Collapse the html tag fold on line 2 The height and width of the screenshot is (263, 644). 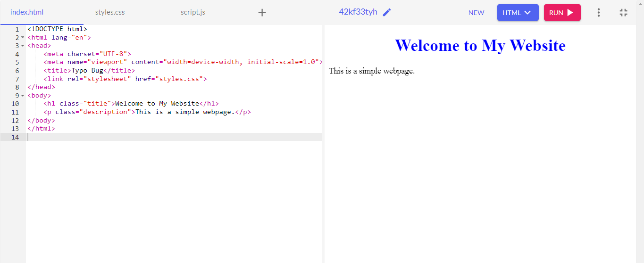[x=23, y=38]
